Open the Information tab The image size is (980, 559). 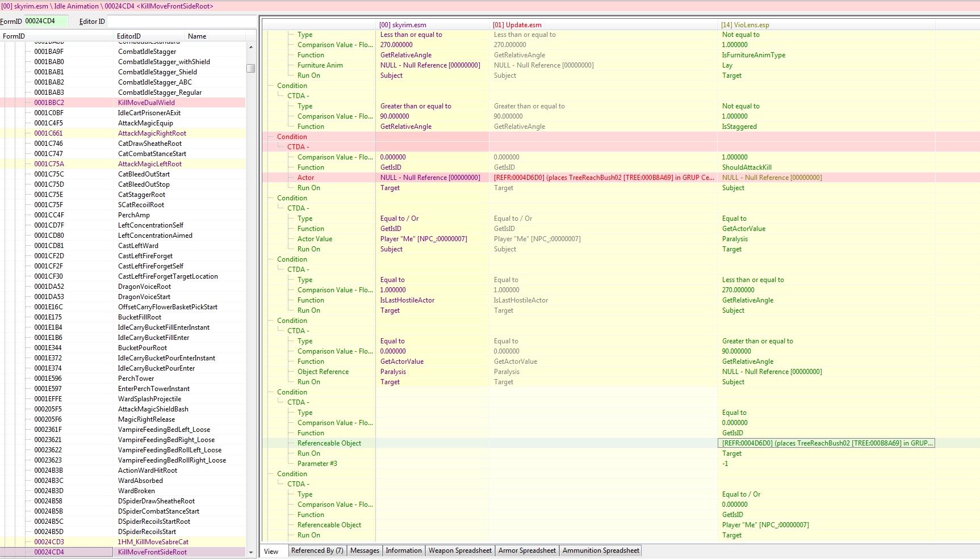[404, 550]
